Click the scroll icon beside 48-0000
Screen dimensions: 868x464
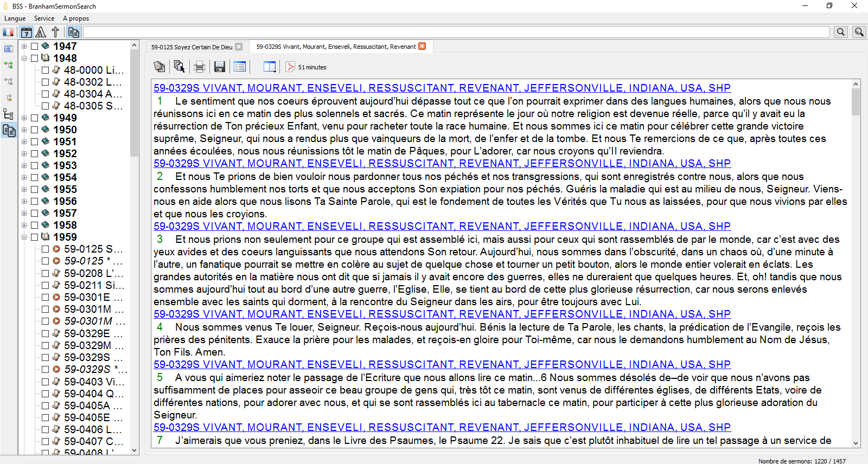pos(56,69)
